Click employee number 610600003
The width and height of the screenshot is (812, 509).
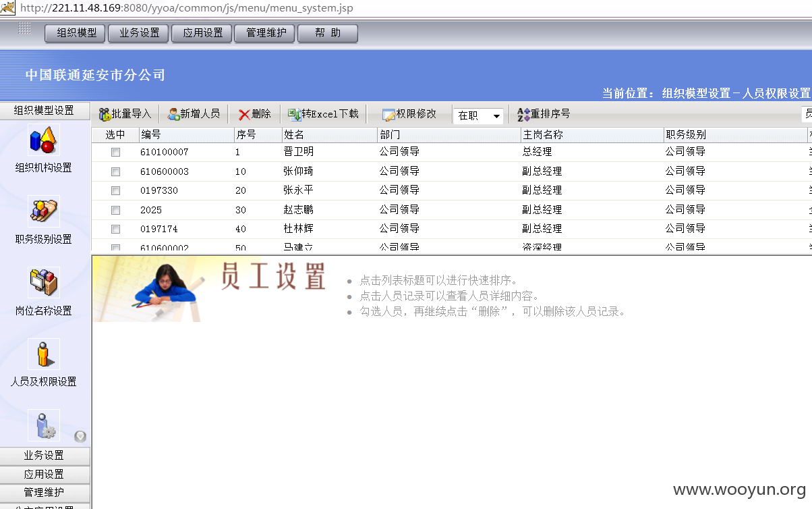165,171
